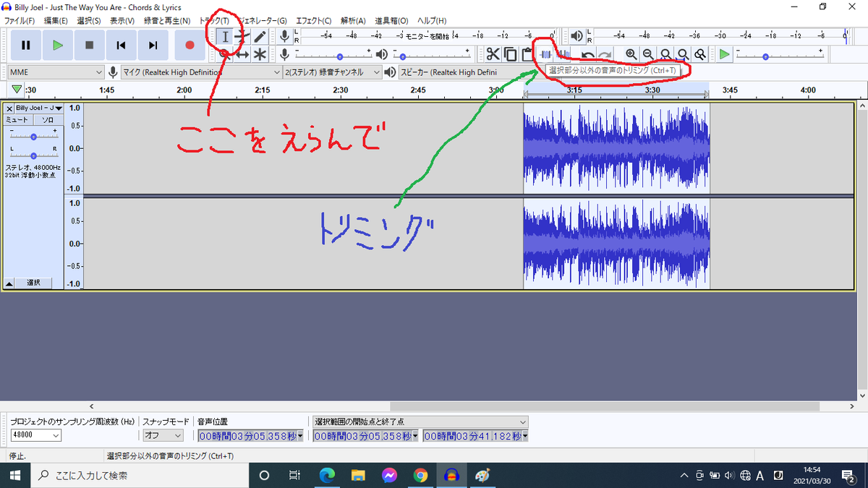868x488 pixels.
Task: Collapse the track with the small triangle
Action: pyautogui.click(x=10, y=283)
